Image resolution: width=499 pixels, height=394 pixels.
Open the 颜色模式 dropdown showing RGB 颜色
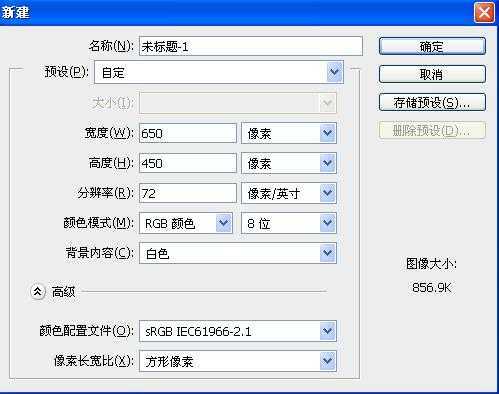(186, 223)
